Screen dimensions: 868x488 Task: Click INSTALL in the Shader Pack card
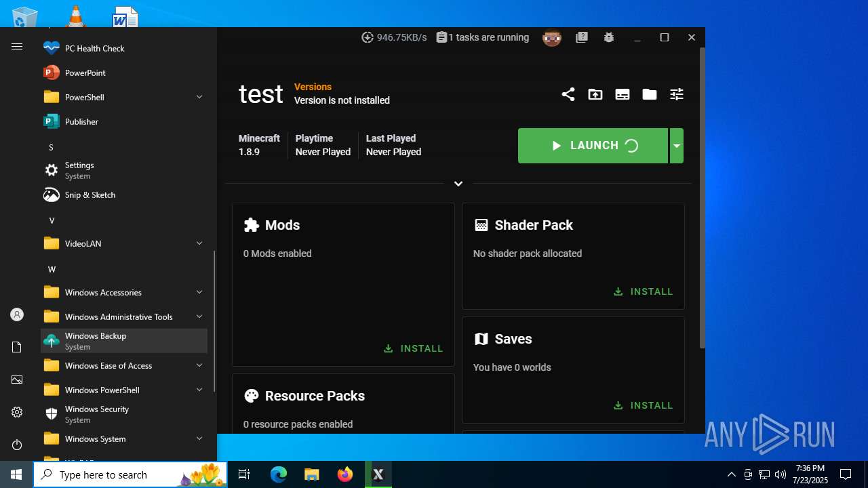pyautogui.click(x=644, y=291)
